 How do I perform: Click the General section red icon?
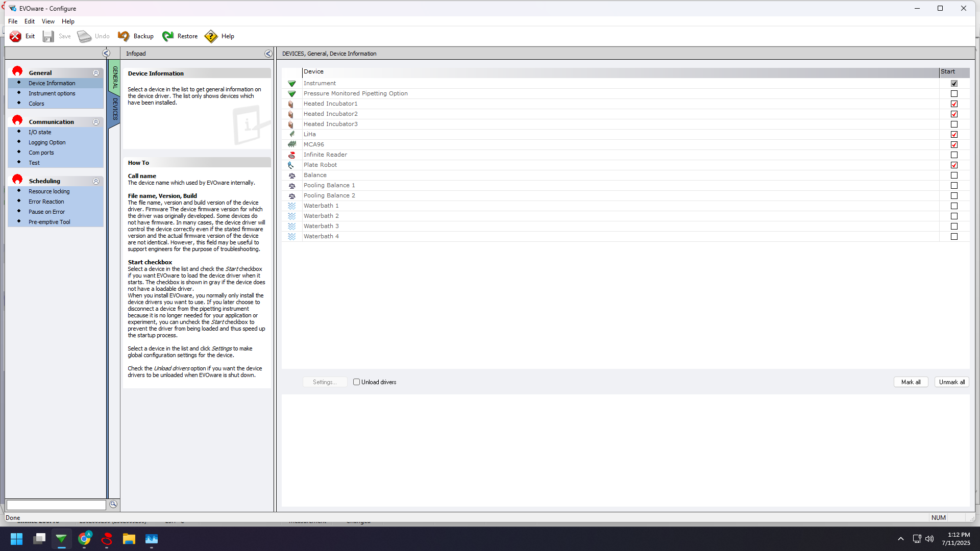click(17, 71)
